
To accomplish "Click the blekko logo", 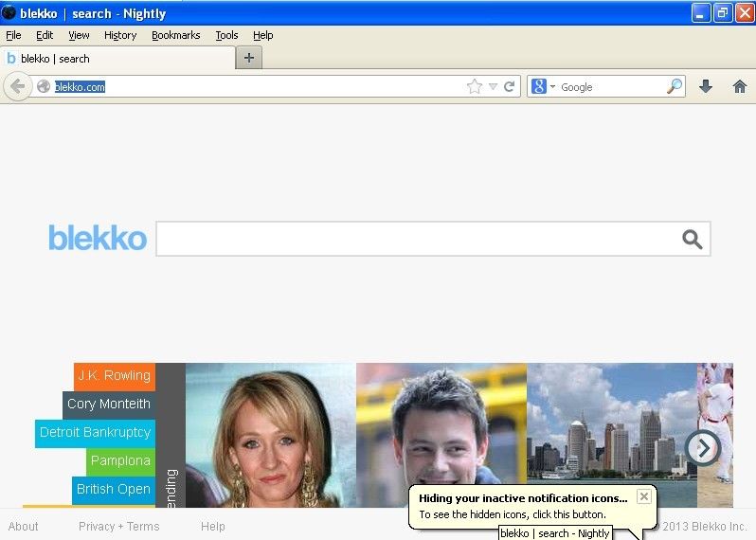I will click(98, 238).
